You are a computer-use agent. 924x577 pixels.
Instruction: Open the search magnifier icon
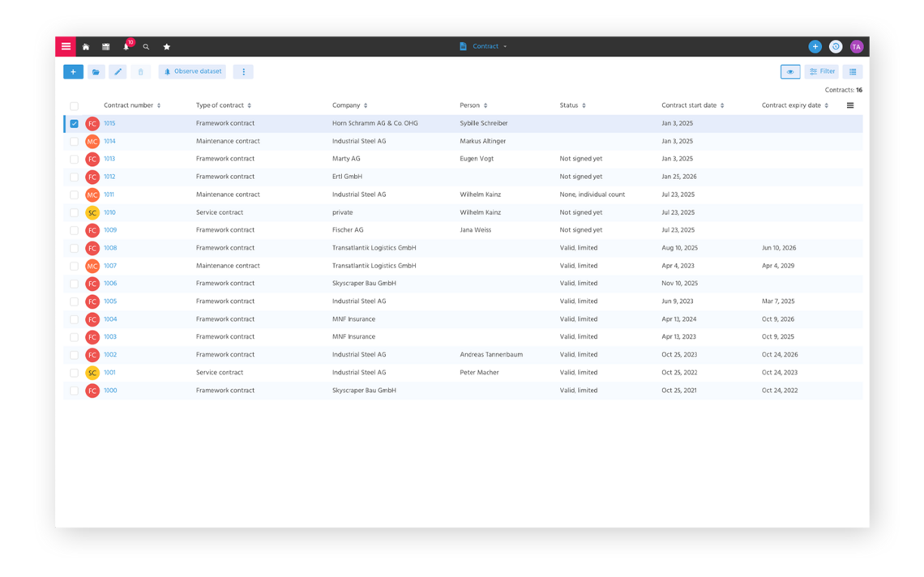click(146, 46)
